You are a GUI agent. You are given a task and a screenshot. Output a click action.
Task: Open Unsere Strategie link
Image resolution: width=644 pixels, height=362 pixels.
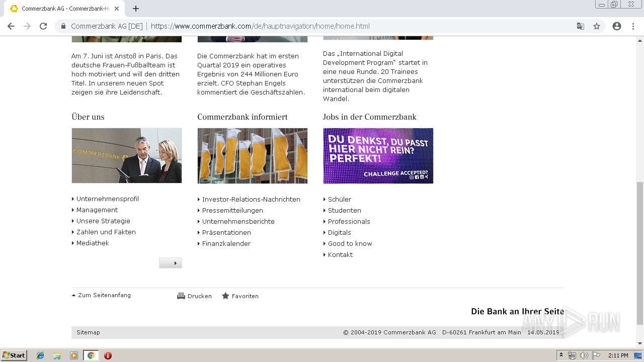tap(103, 221)
